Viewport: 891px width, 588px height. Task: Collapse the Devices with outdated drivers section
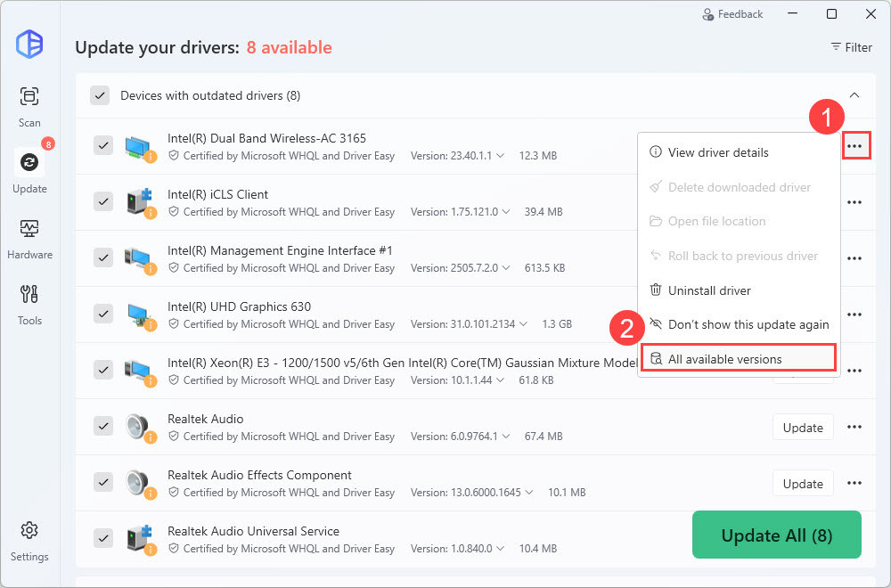coord(854,95)
